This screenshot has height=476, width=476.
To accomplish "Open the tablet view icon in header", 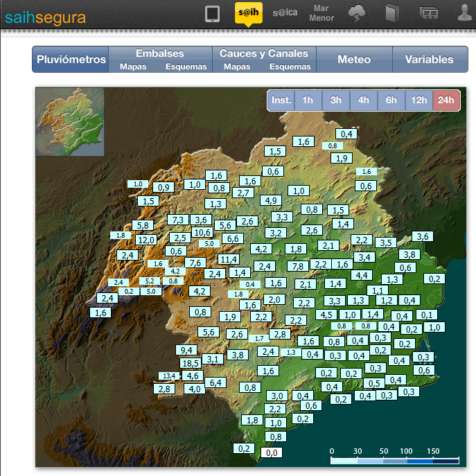I will pyautogui.click(x=212, y=14).
